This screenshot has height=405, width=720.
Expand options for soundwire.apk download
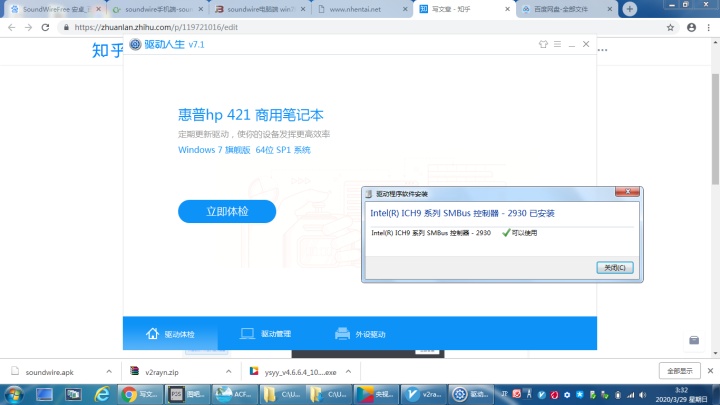[x=109, y=371]
